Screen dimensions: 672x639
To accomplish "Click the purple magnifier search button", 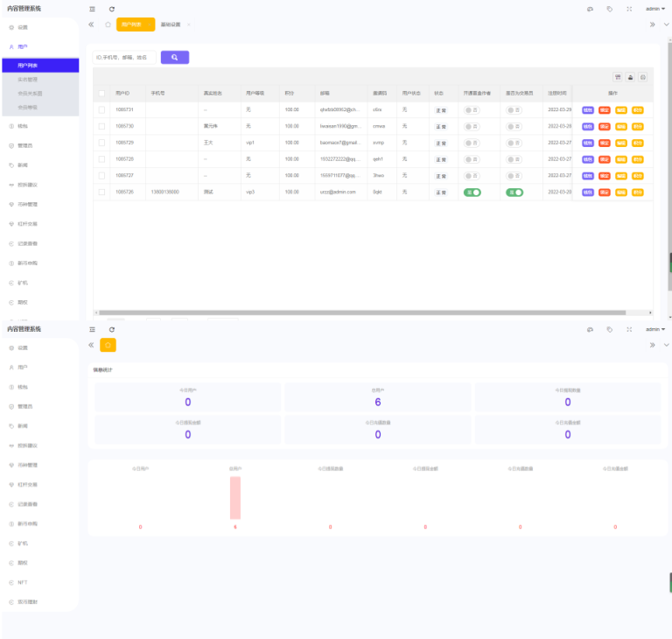I will (174, 58).
